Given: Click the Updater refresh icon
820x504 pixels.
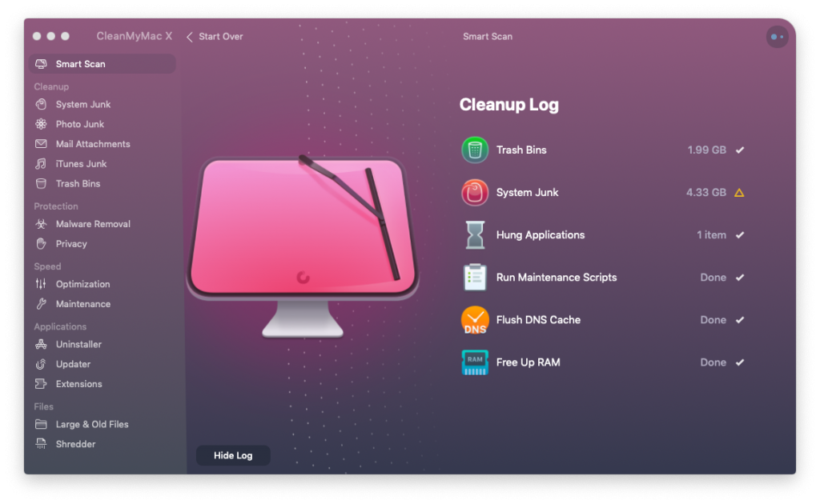Looking at the screenshot, I should [41, 363].
